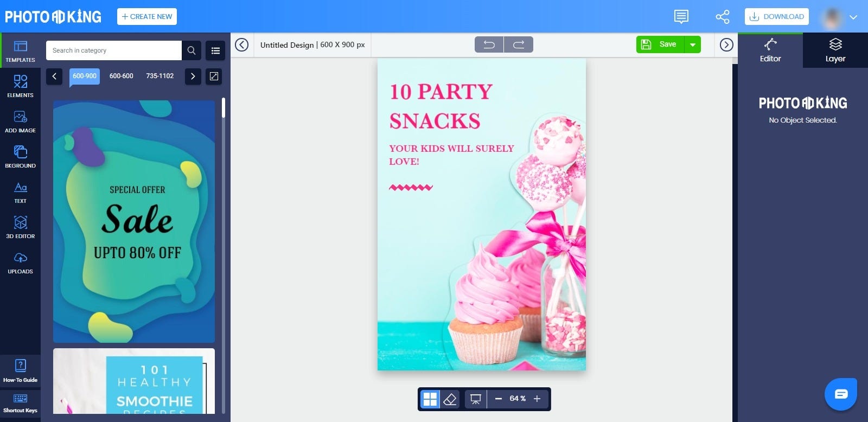Launch the 3D Editor
The image size is (868, 422).
tap(20, 227)
